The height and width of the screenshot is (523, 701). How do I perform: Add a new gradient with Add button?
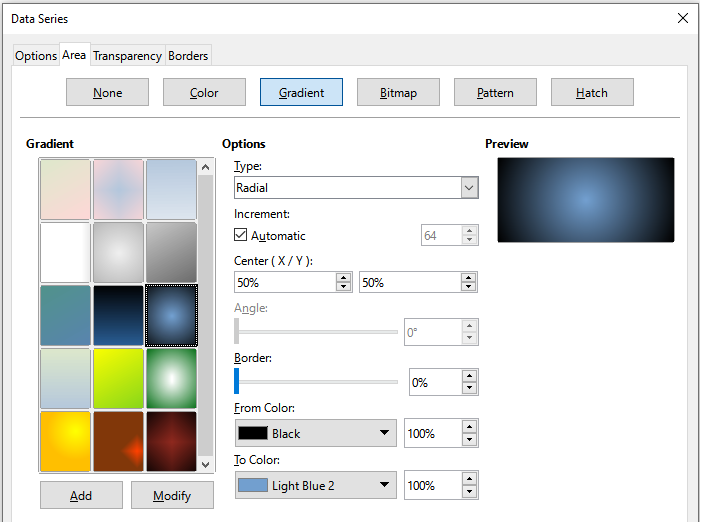pos(81,495)
